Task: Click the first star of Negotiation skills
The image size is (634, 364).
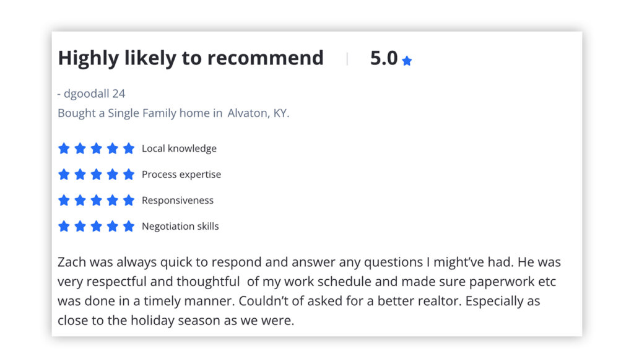Action: click(x=64, y=226)
